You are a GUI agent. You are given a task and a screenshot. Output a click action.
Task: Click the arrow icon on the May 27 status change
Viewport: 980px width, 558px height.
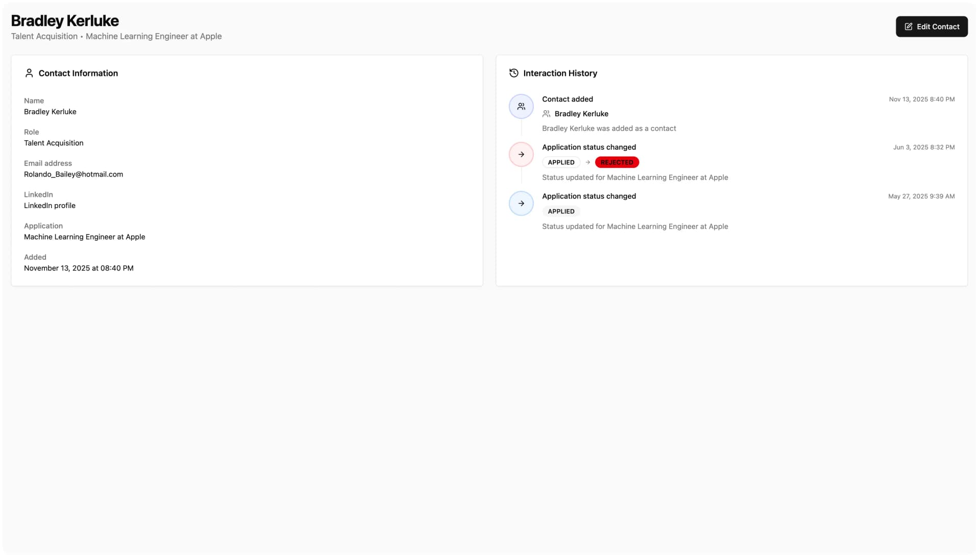tap(521, 203)
